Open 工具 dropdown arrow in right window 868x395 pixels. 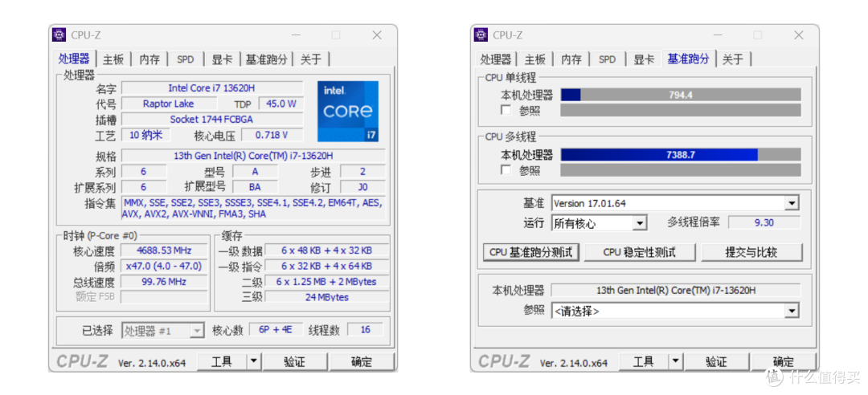click(x=676, y=362)
